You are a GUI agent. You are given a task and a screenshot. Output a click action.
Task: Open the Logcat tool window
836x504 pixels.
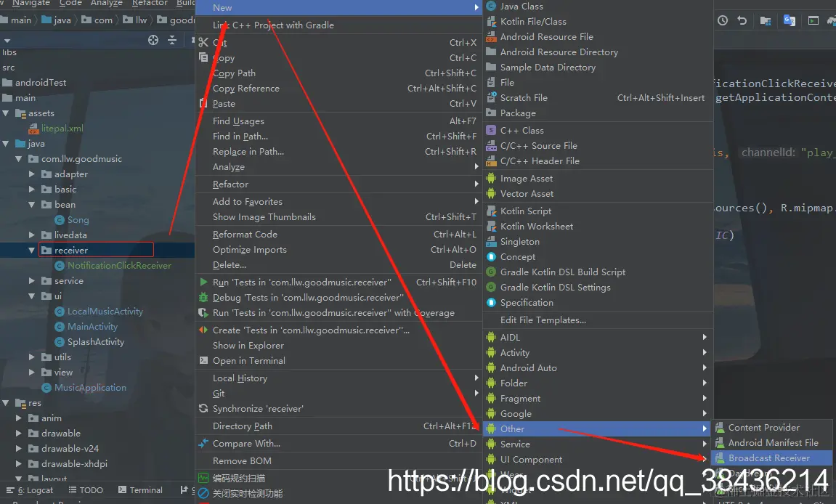(30, 490)
